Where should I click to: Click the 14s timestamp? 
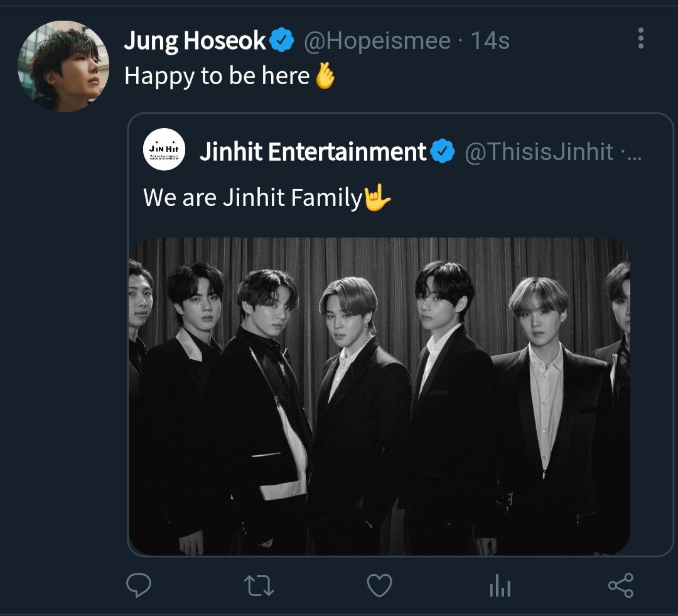[x=490, y=41]
